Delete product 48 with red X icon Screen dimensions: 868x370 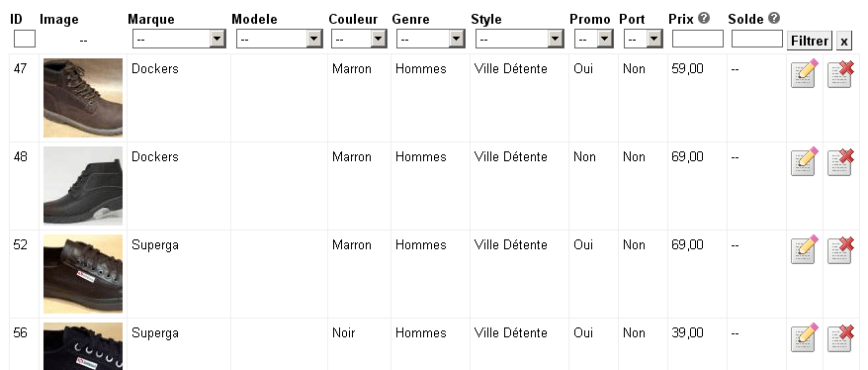tap(840, 162)
